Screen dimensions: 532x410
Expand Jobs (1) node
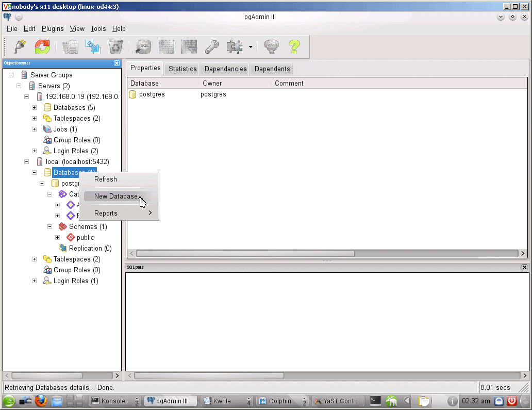click(x=34, y=129)
